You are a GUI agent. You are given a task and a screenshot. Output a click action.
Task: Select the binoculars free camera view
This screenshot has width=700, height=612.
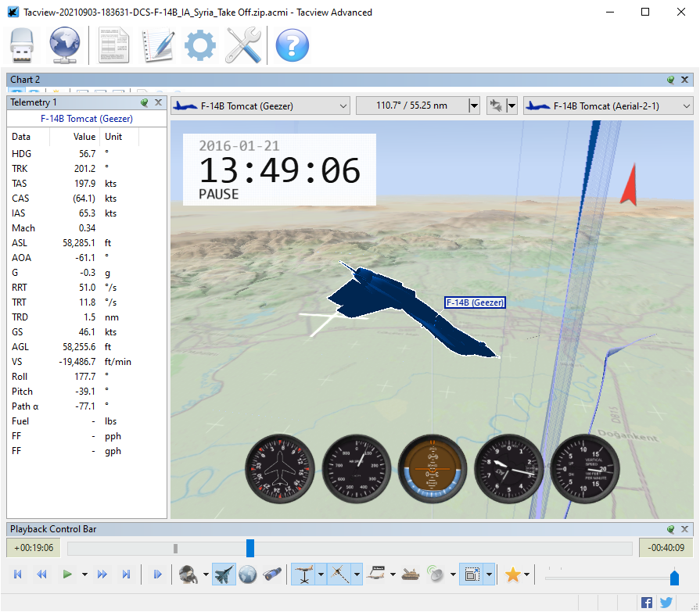(x=272, y=574)
